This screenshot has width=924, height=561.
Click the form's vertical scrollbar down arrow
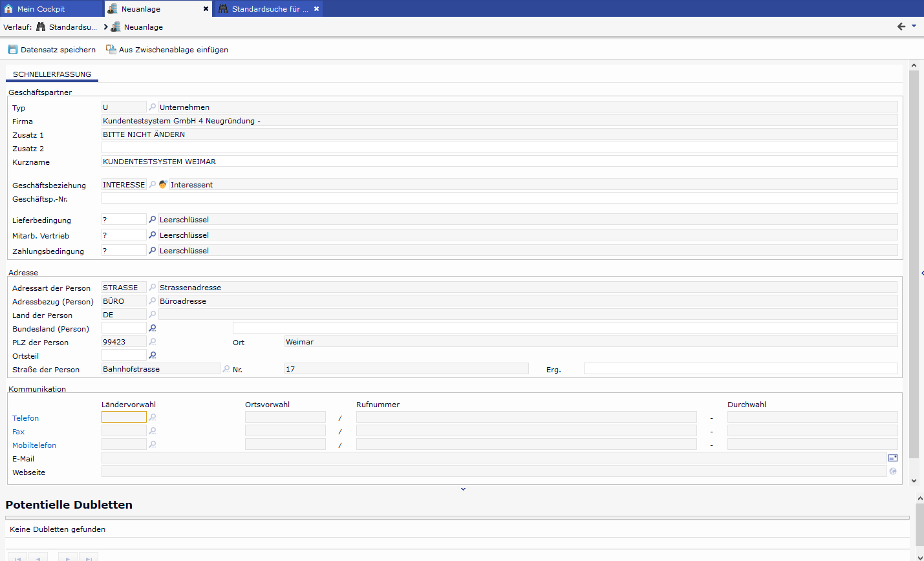[914, 480]
